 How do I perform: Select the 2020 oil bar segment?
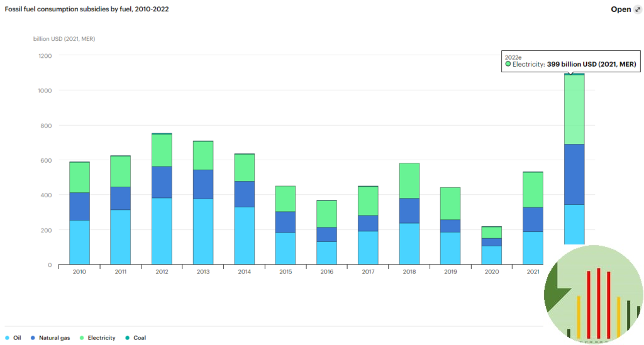[x=492, y=255]
